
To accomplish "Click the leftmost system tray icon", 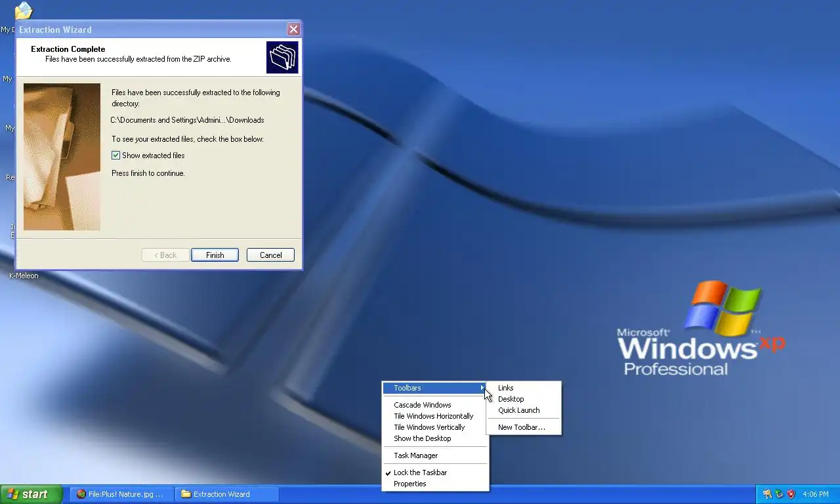I will [x=767, y=494].
